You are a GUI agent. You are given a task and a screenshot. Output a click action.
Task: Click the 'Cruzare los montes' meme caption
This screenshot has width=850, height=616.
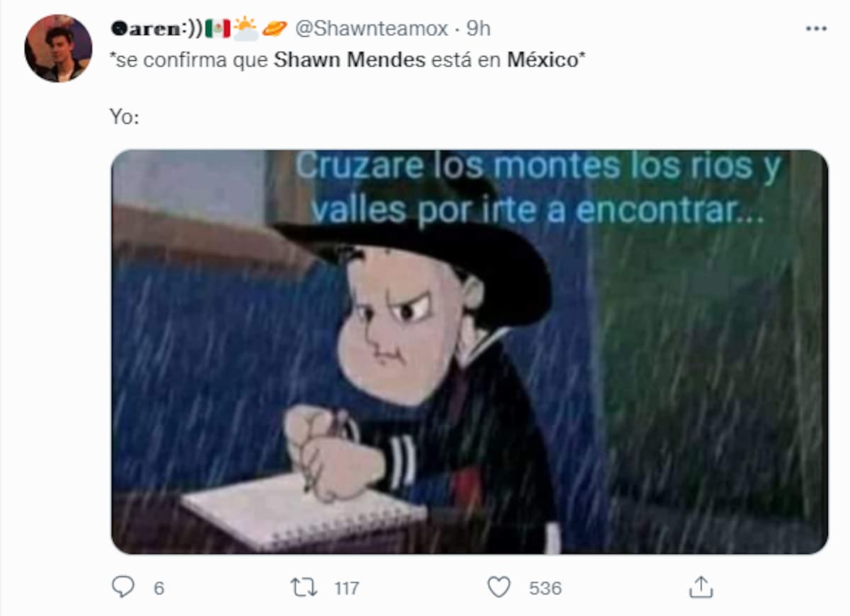(538, 188)
